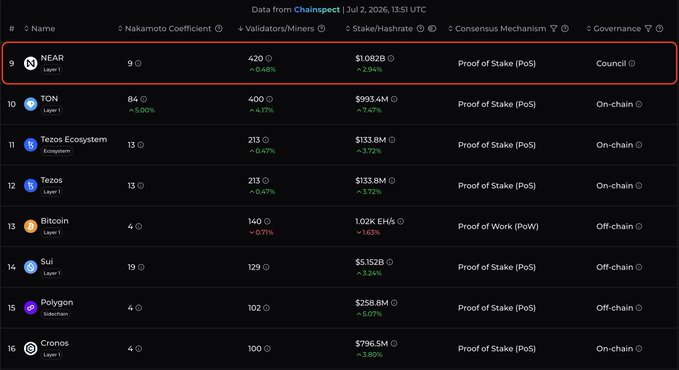Select Bitcoin hashrate change 1.63%

point(368,232)
